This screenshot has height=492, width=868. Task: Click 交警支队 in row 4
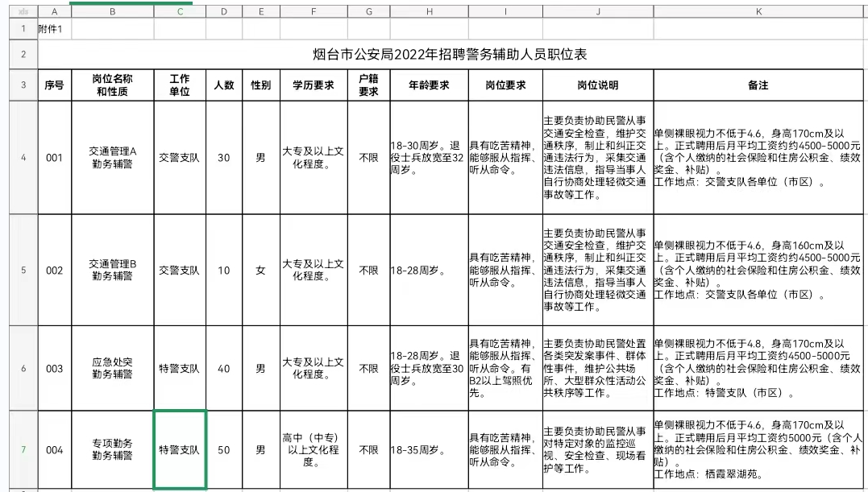pos(180,158)
